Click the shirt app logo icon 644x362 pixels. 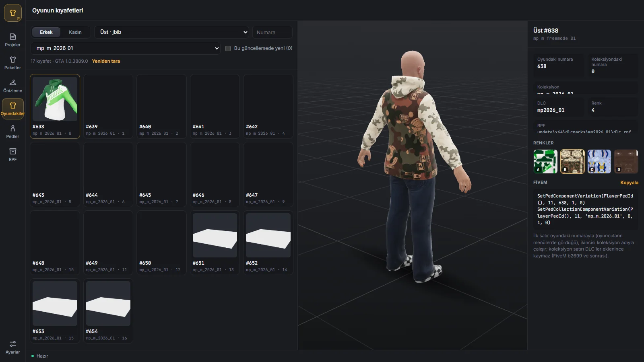tap(12, 13)
